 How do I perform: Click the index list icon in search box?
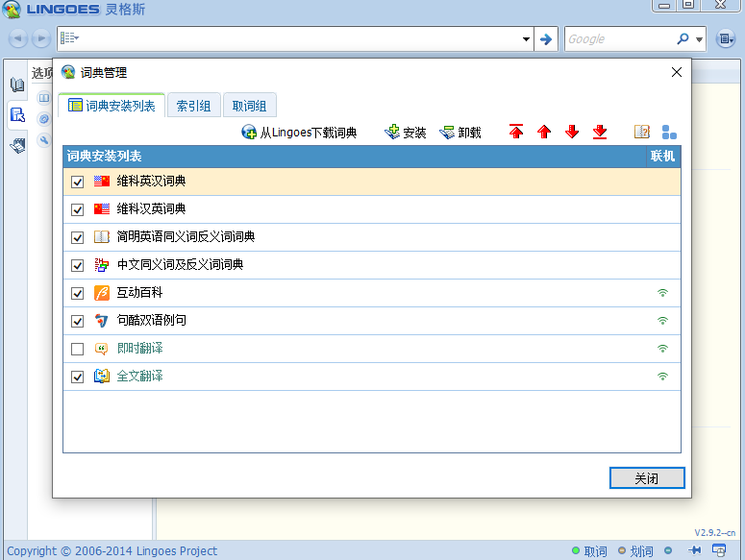pyautogui.click(x=69, y=38)
